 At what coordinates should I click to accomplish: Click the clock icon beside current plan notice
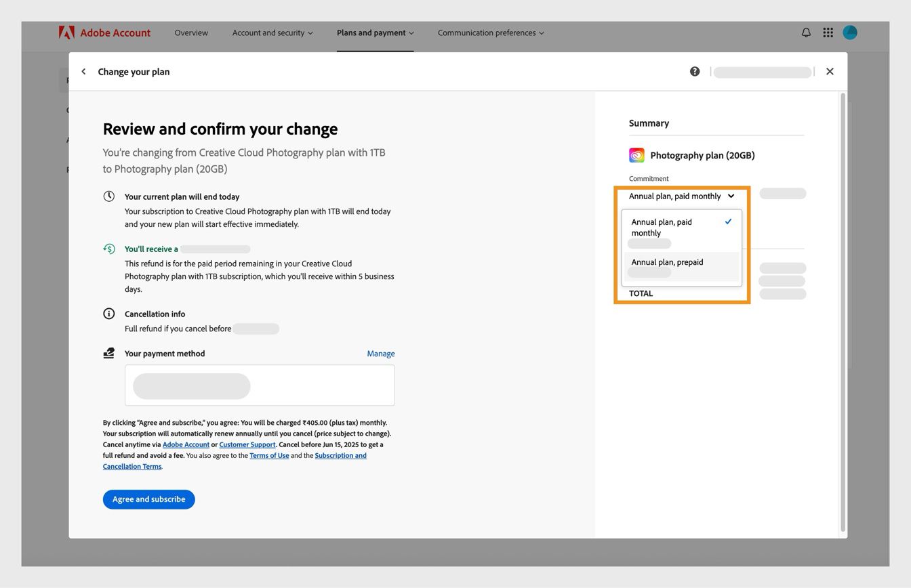pyautogui.click(x=108, y=196)
